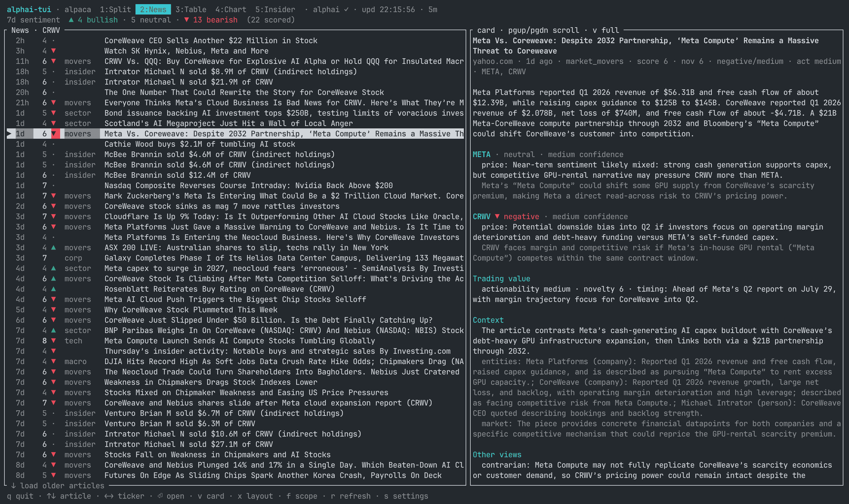Image resolution: width=849 pixels, height=504 pixels.
Task: Select DJIA Hits Record High article
Action: click(235, 362)
